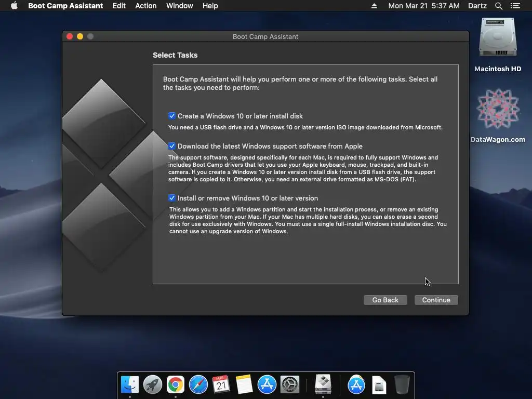Click the eject icon in menu bar

(x=374, y=6)
